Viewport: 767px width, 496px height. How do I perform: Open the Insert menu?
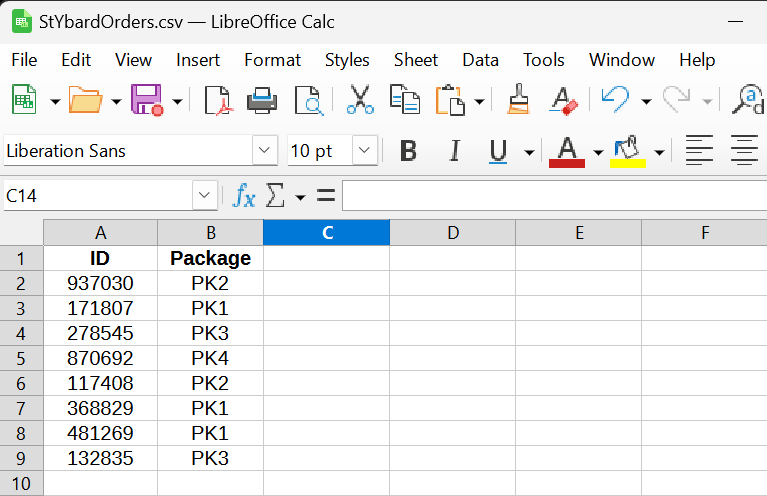point(198,60)
